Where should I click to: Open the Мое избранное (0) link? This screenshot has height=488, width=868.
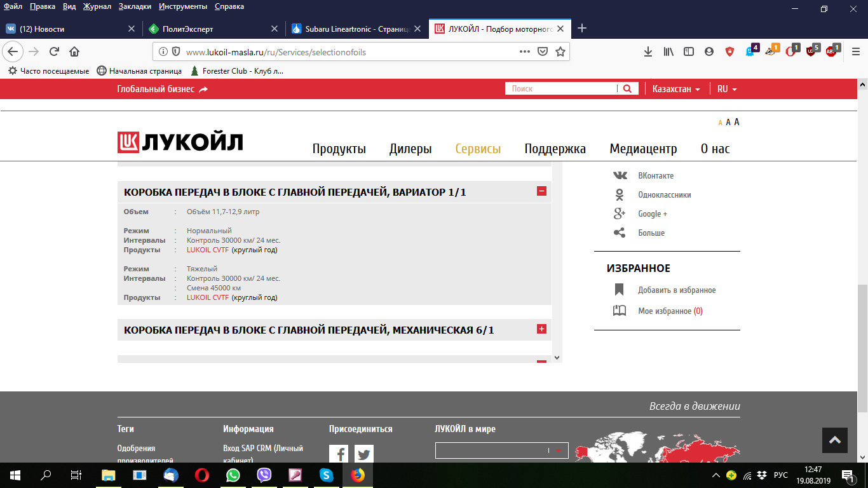(670, 311)
